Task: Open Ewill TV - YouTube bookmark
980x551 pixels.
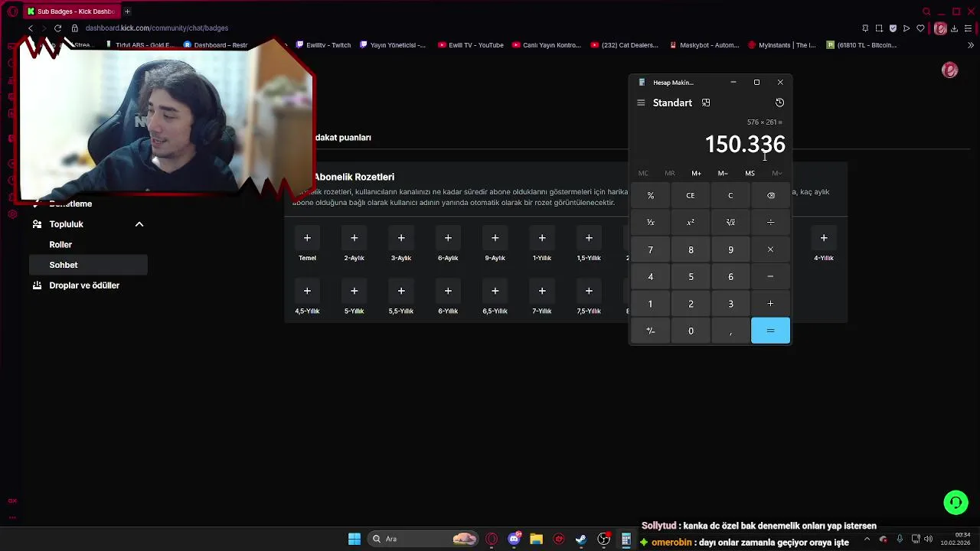Action: pyautogui.click(x=471, y=45)
